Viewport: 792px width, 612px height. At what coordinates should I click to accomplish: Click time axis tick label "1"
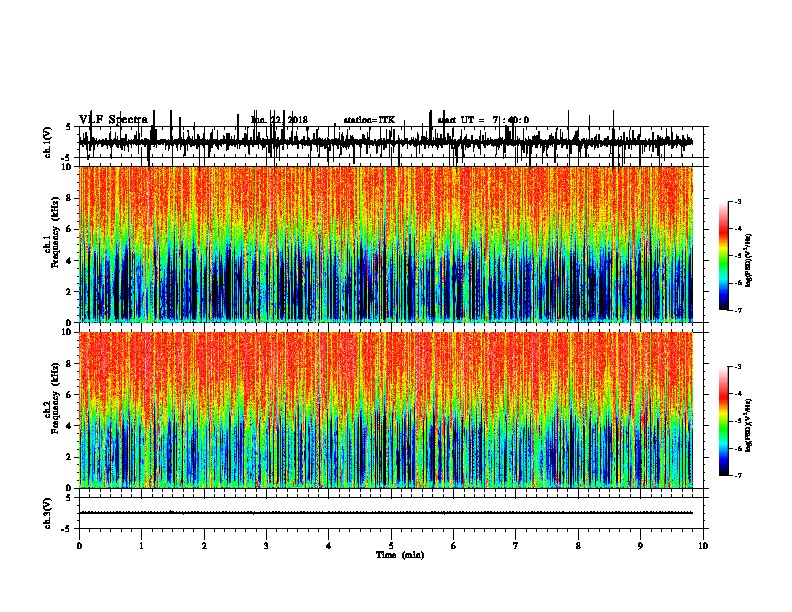point(141,546)
